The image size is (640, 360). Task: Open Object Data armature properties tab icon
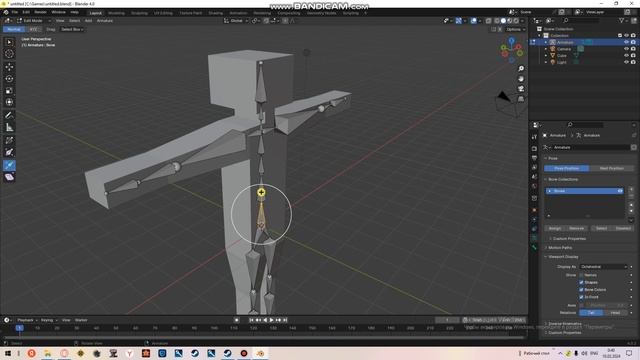coord(534,238)
